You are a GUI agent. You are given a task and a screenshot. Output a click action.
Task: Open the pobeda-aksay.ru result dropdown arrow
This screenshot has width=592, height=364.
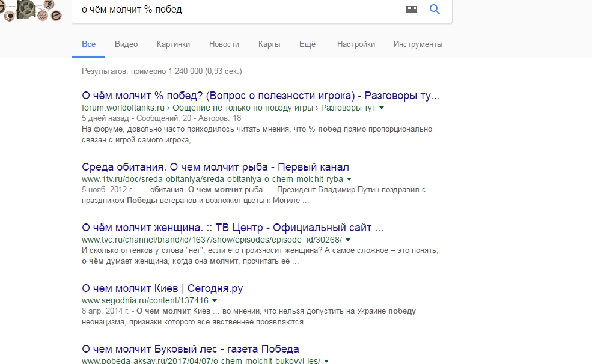click(x=326, y=361)
